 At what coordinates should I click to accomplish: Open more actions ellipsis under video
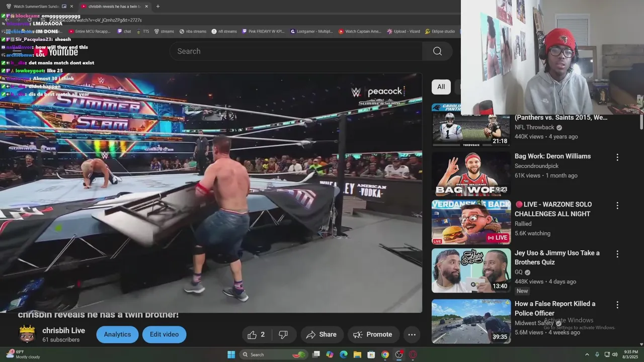click(412, 334)
